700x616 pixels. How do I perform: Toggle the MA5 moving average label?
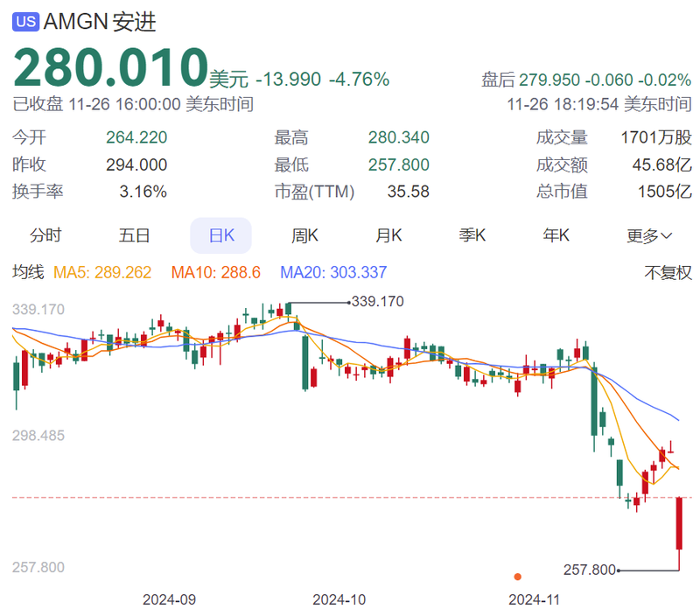click(x=102, y=273)
